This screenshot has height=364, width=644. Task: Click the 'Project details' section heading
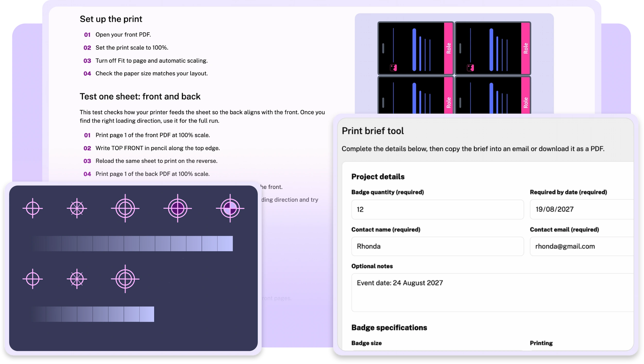tap(378, 177)
